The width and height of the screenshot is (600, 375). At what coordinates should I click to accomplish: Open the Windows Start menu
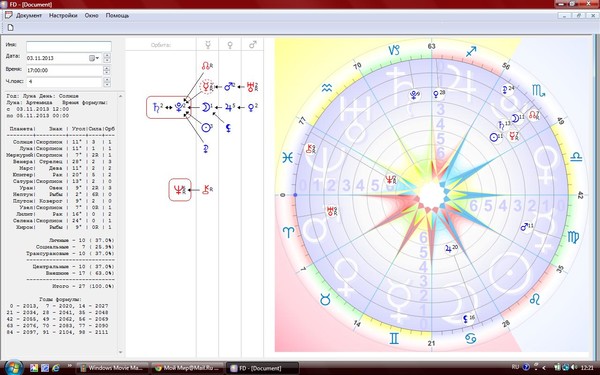(x=14, y=367)
